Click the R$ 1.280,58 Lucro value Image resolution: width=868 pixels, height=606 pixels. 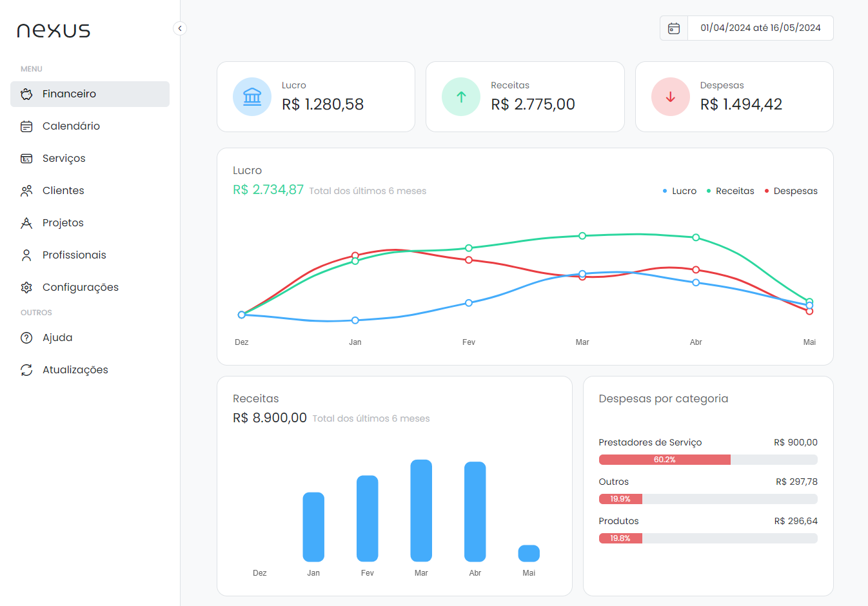tap(322, 104)
